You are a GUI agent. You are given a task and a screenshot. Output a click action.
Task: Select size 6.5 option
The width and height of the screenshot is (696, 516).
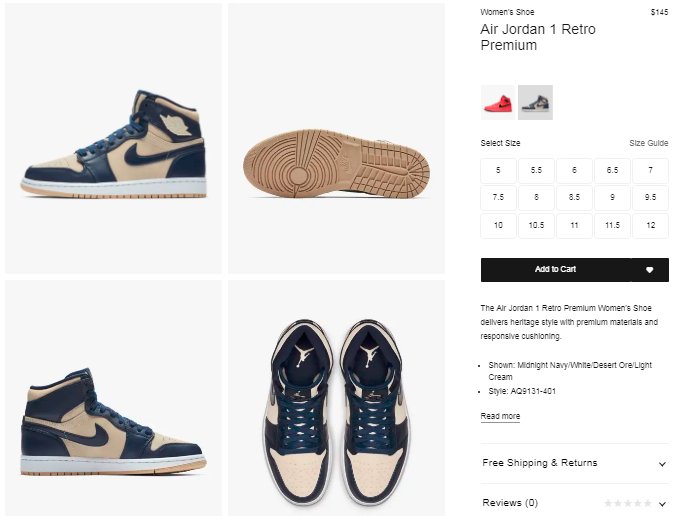612,171
